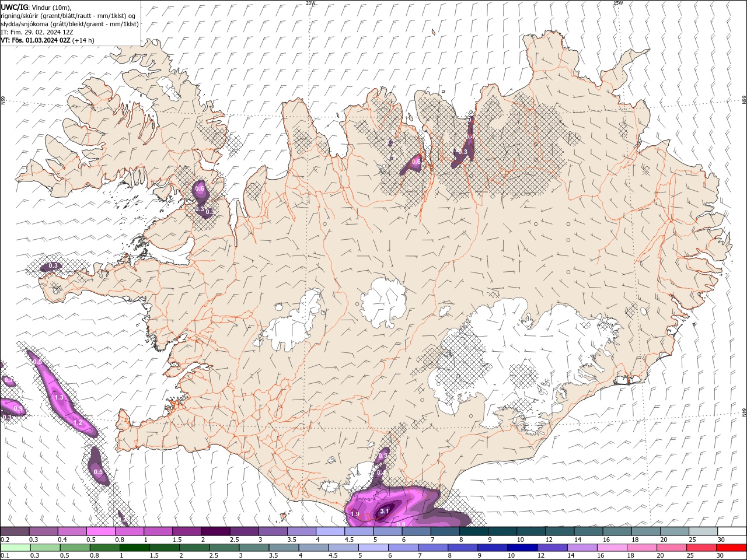Select the bottom legend row dark green 1 swatch
Viewport: 747px width, 560px height.
point(134,548)
